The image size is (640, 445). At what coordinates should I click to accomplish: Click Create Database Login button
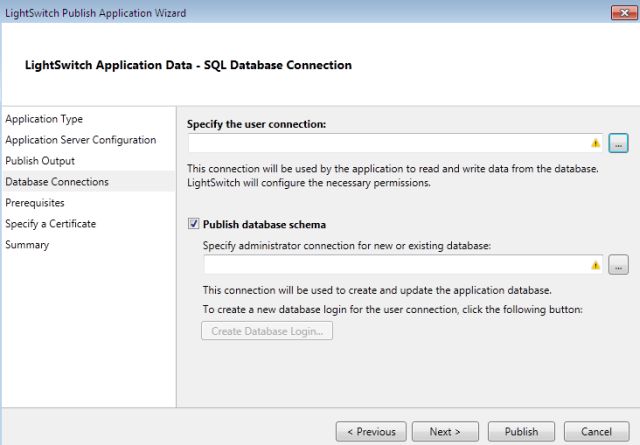(x=267, y=331)
